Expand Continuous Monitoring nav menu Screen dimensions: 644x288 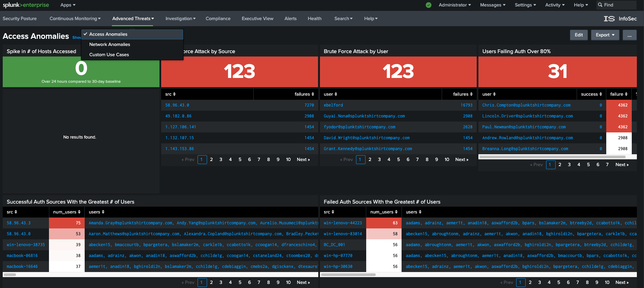point(75,19)
